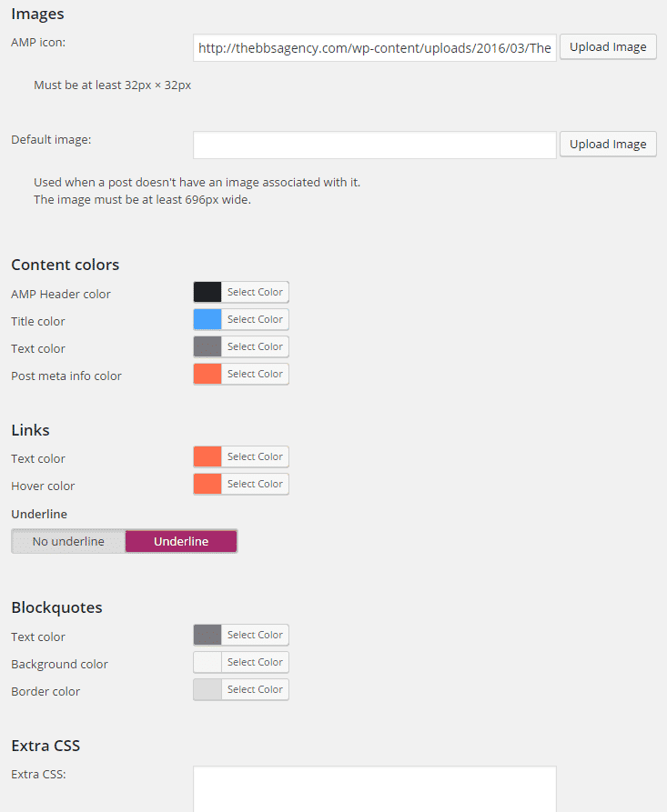The height and width of the screenshot is (812, 667).
Task: Click the Links section heading
Action: coord(31,430)
